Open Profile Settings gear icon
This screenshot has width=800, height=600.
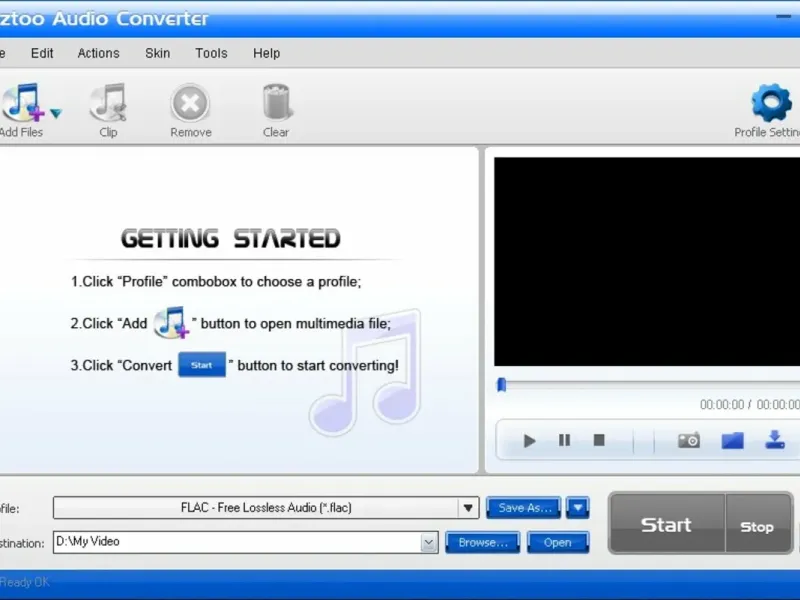pyautogui.click(x=771, y=103)
